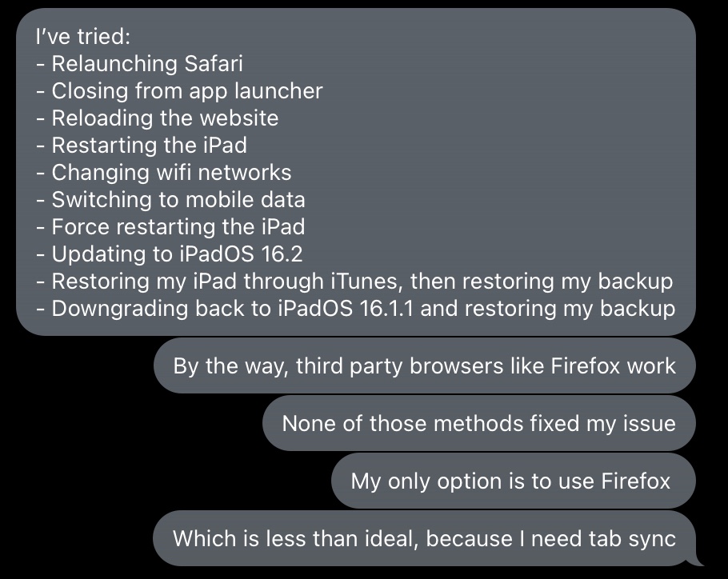Screen dimensions: 728x579
Task: Click the word "Safari" in first list item
Action: tap(214, 63)
